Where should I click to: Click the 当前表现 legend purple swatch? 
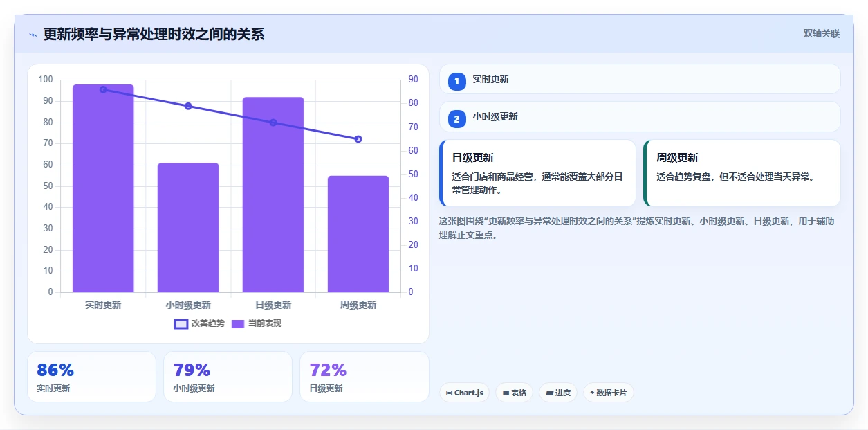(x=238, y=323)
